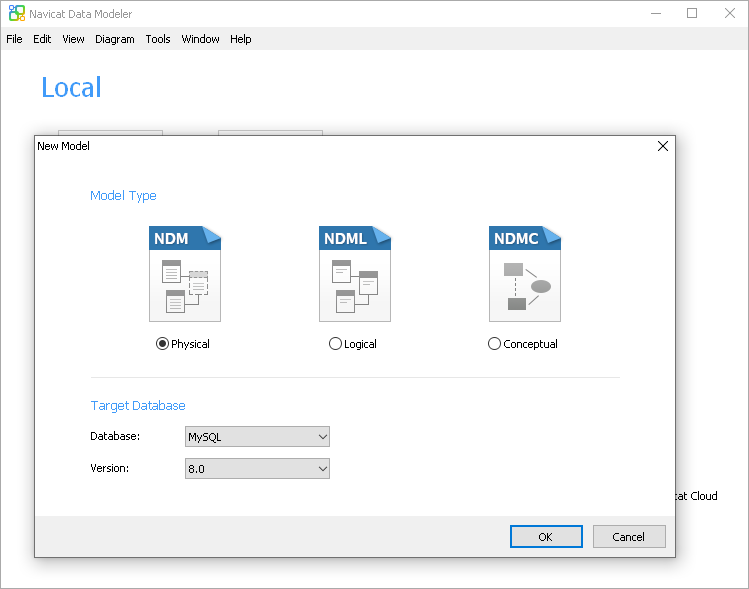Screen dimensions: 749x589
Task: Open the File menu
Action: pyautogui.click(x=14, y=39)
